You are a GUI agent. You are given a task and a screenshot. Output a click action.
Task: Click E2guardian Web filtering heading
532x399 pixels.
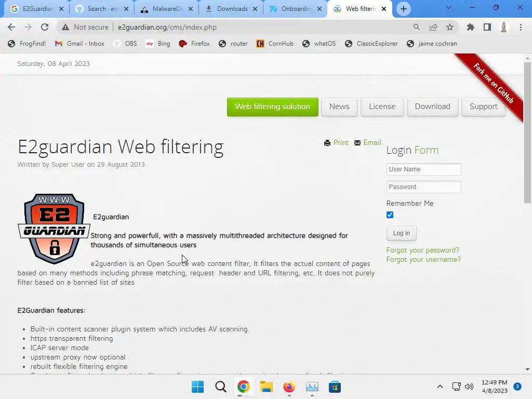click(x=121, y=147)
